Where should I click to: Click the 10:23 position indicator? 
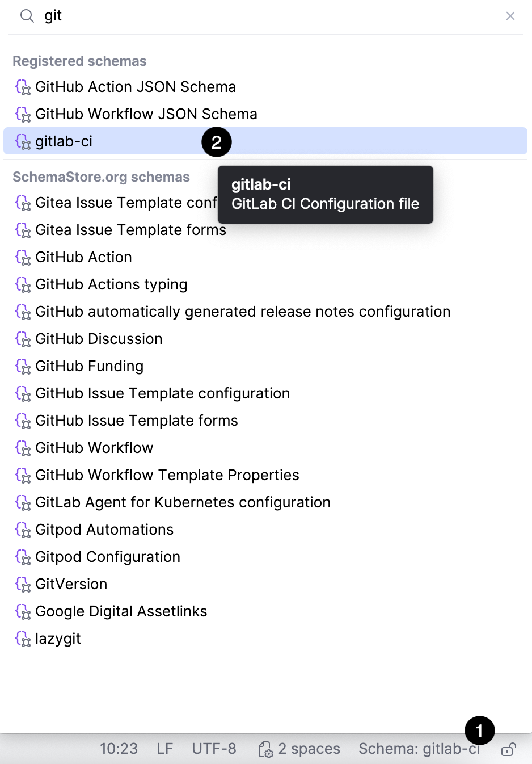(x=119, y=749)
